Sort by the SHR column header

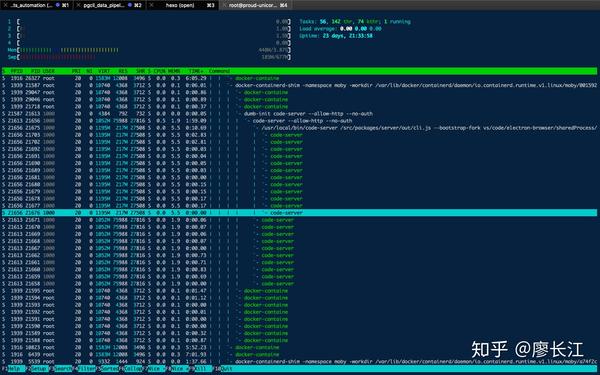click(x=140, y=71)
